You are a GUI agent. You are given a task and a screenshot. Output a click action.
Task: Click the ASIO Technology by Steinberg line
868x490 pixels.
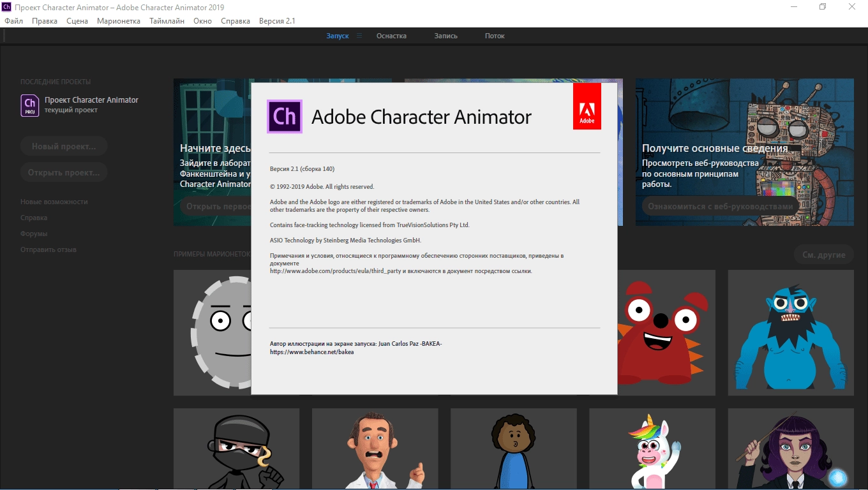coord(345,241)
